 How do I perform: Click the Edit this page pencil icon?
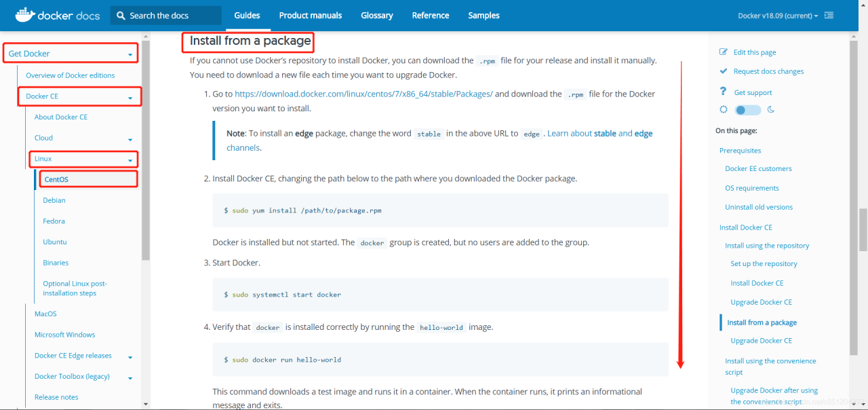click(724, 52)
